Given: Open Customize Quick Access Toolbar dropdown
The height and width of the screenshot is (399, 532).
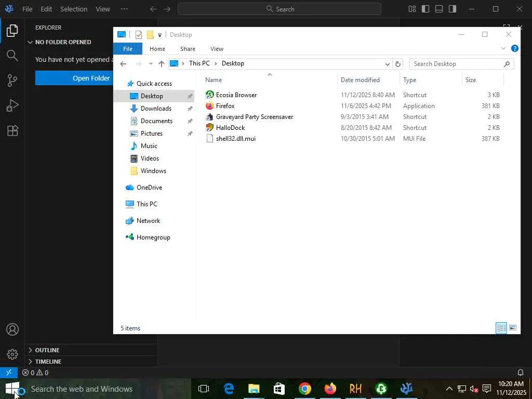Looking at the screenshot, I should tap(159, 35).
